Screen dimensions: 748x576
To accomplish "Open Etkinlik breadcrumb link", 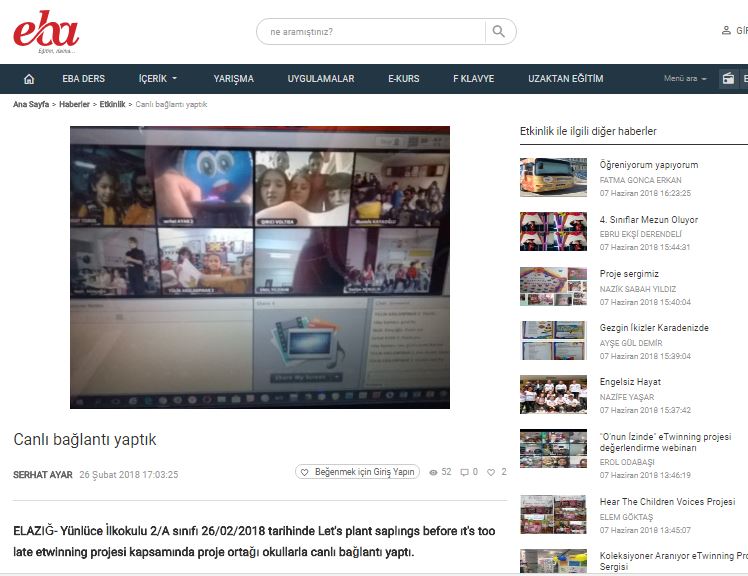I will click(x=112, y=104).
